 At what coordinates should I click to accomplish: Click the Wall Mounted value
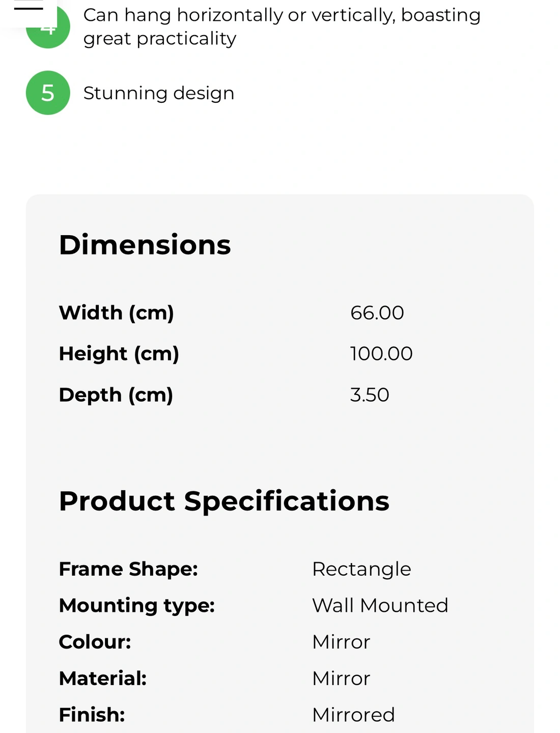coord(380,606)
